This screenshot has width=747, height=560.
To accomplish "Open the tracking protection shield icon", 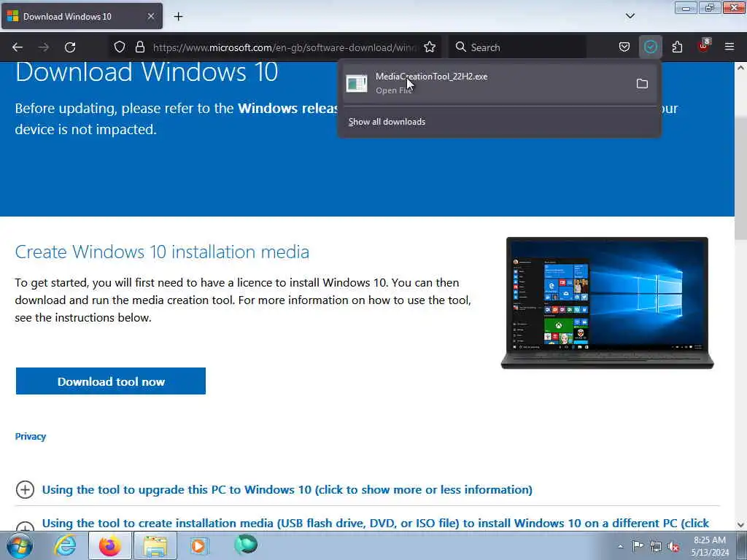I will click(x=120, y=47).
